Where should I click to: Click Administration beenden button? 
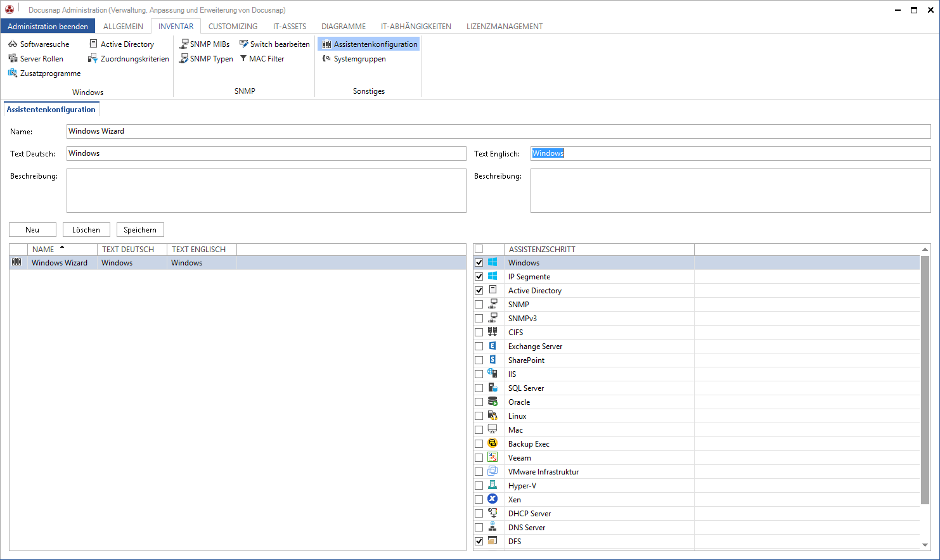pos(48,26)
